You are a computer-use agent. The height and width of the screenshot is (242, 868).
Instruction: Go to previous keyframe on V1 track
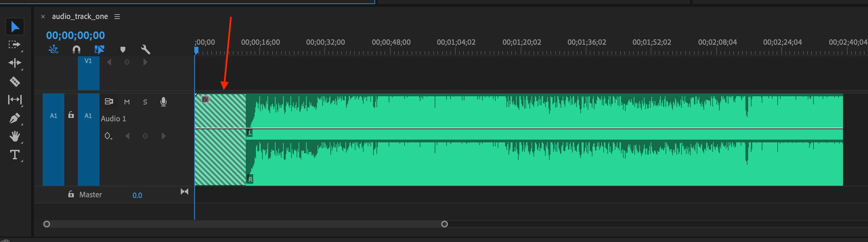pos(109,62)
